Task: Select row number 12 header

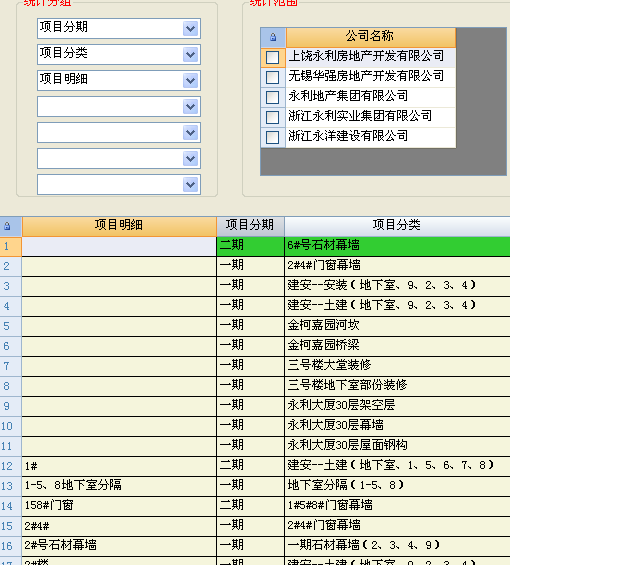Action: pyautogui.click(x=11, y=467)
